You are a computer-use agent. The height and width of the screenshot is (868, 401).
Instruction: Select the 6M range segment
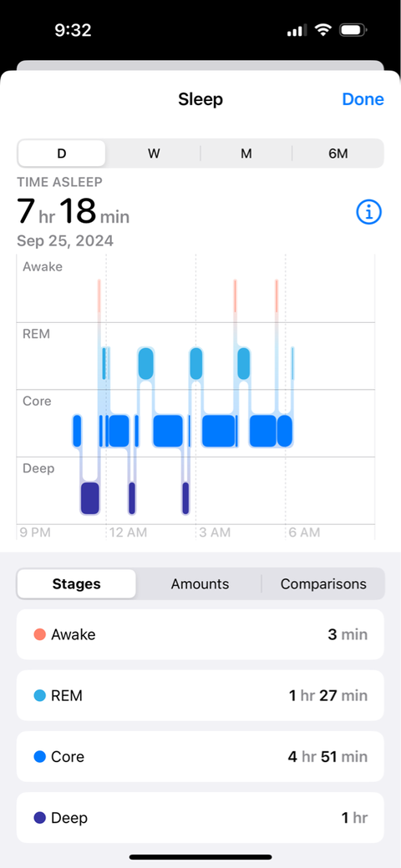pyautogui.click(x=338, y=154)
